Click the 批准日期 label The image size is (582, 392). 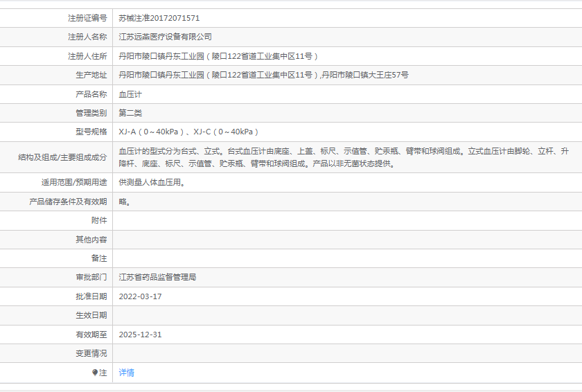91,296
